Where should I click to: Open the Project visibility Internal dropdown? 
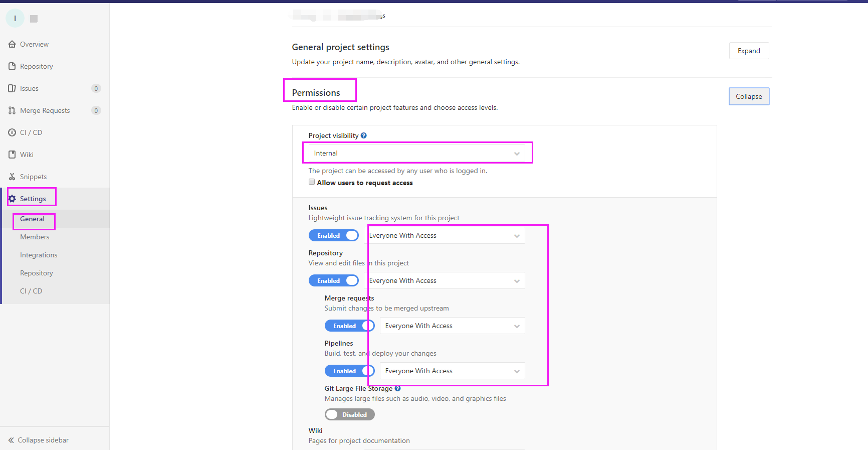tap(417, 153)
